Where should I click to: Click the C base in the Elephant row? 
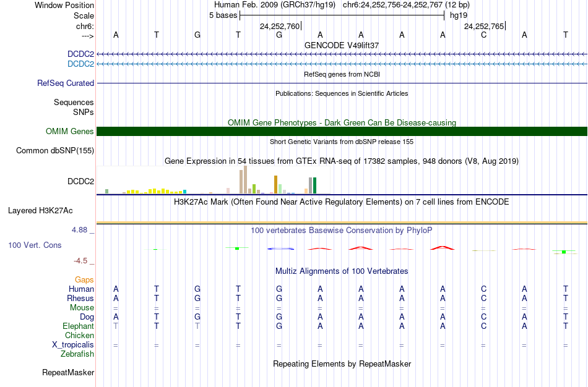(484, 326)
